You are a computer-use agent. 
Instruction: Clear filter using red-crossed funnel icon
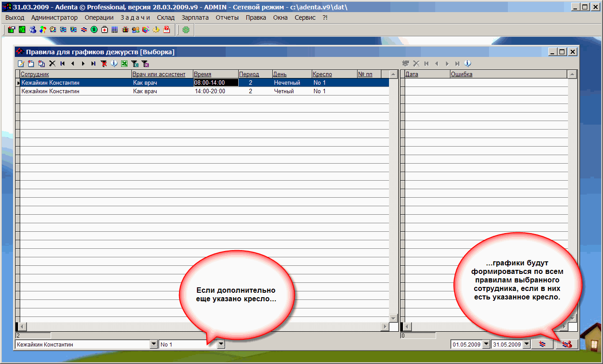click(104, 64)
